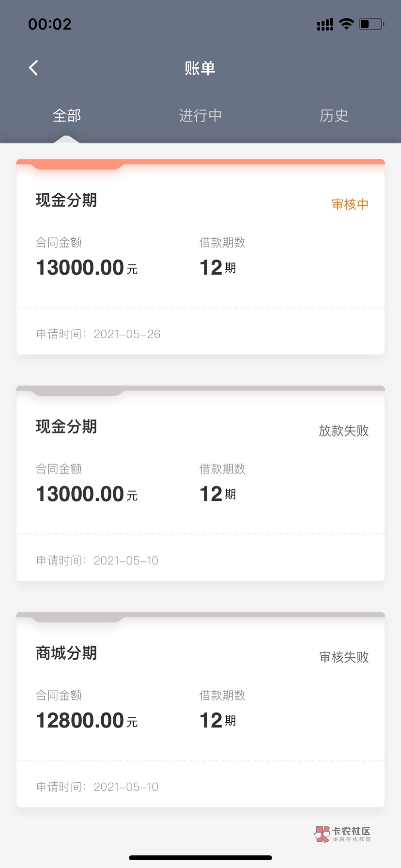401x868 pixels.
Task: Tap the status bar clock 00:02
Action: pos(50,24)
